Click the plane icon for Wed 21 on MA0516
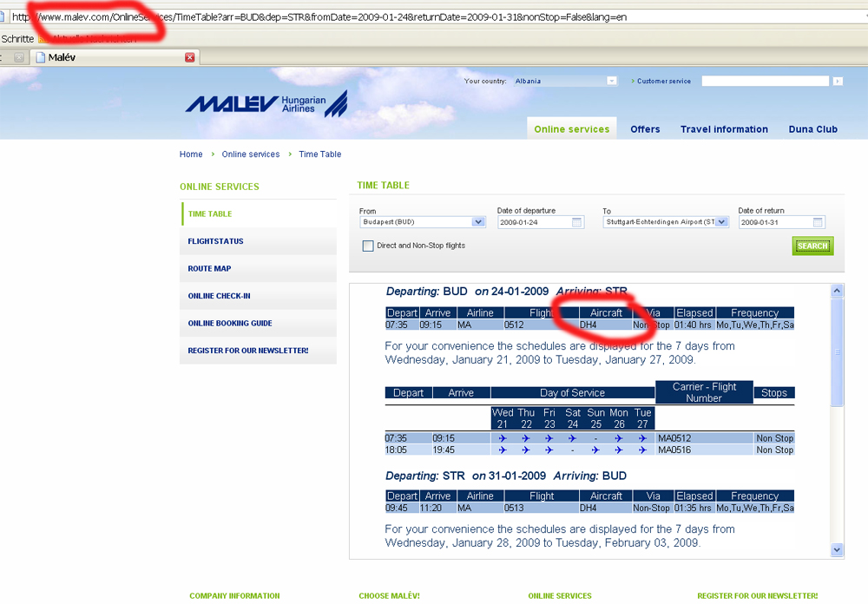Viewport: 868px width, 604px height. pyautogui.click(x=502, y=450)
